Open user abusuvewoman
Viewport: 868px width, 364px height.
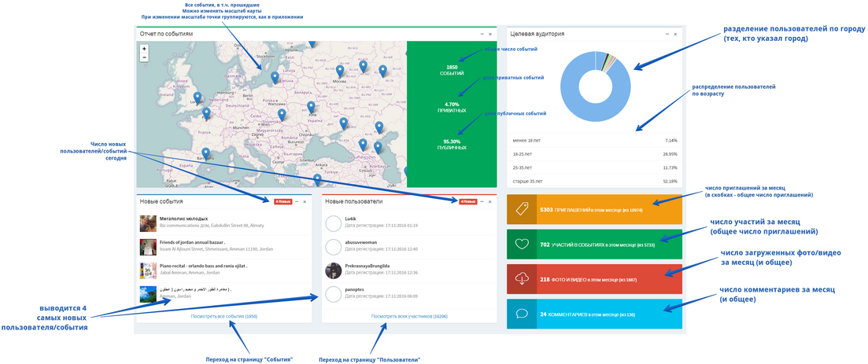click(x=360, y=242)
